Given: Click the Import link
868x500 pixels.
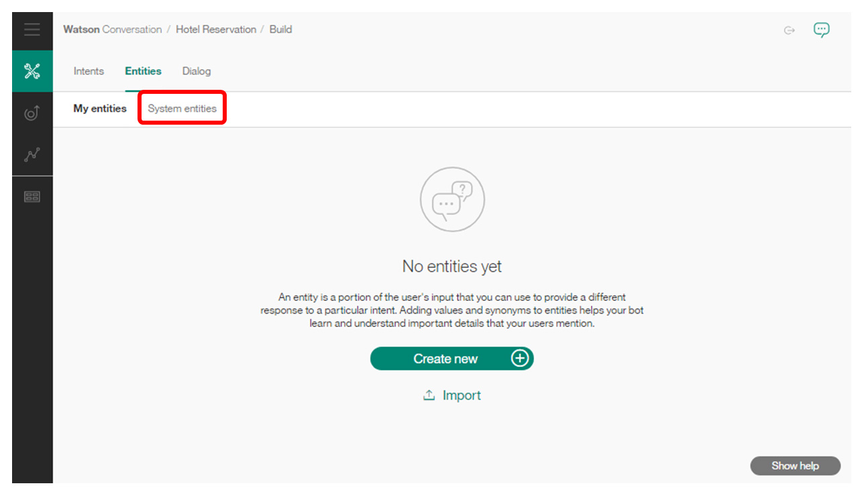Looking at the screenshot, I should (x=462, y=395).
